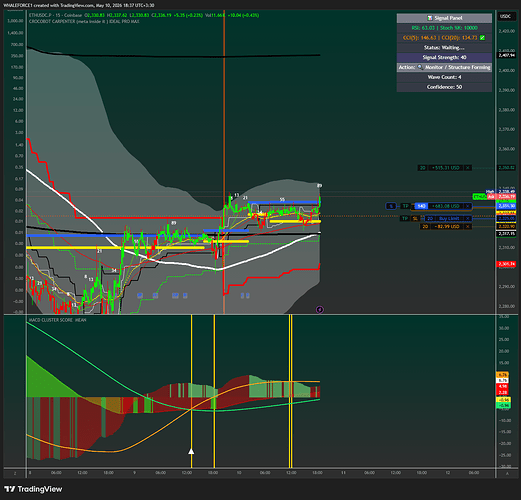Close the +515.31 USD take-profit order line

point(468,168)
